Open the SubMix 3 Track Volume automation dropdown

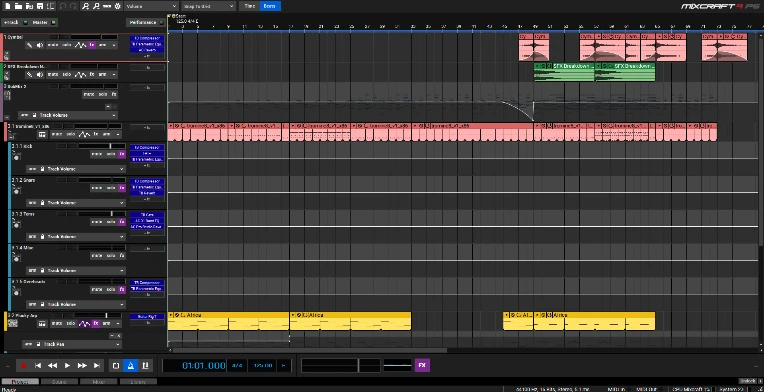68,115
